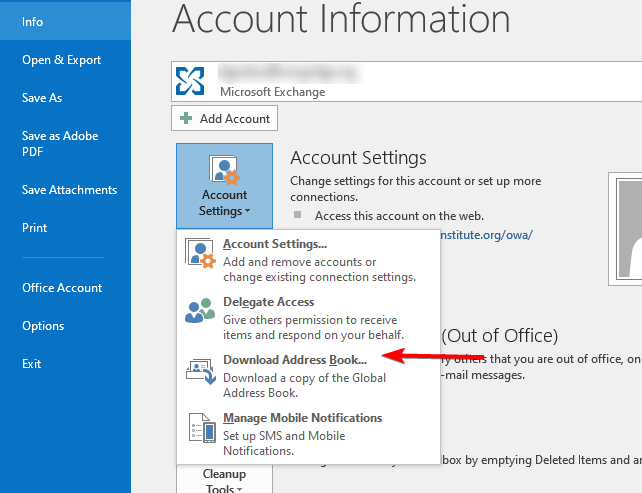Collapse the Account Settings dropdown button

pos(224,186)
